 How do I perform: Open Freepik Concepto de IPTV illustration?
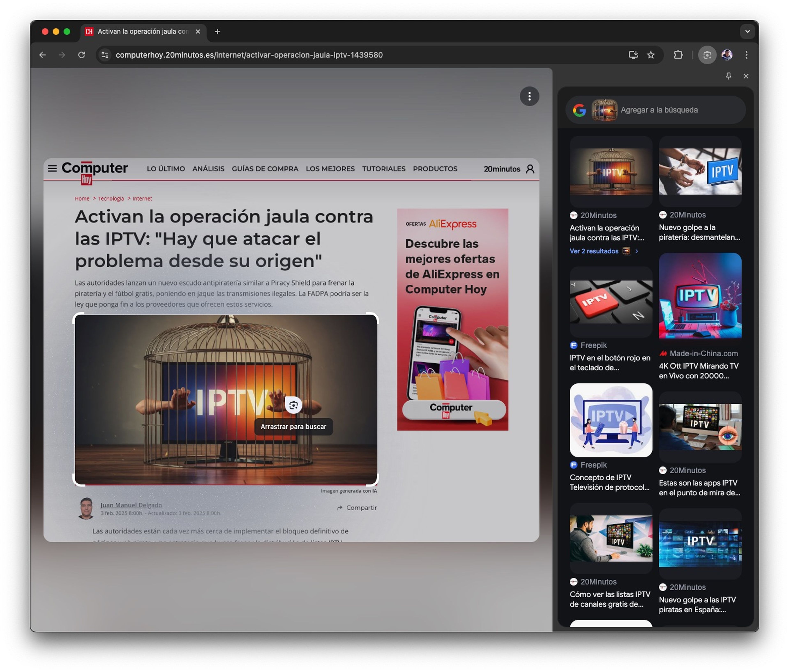611,420
